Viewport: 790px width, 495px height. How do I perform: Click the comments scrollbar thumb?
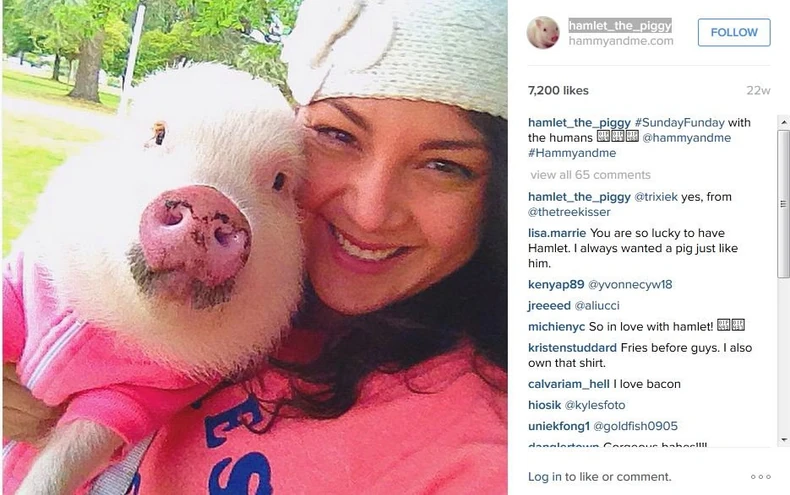coord(783,204)
